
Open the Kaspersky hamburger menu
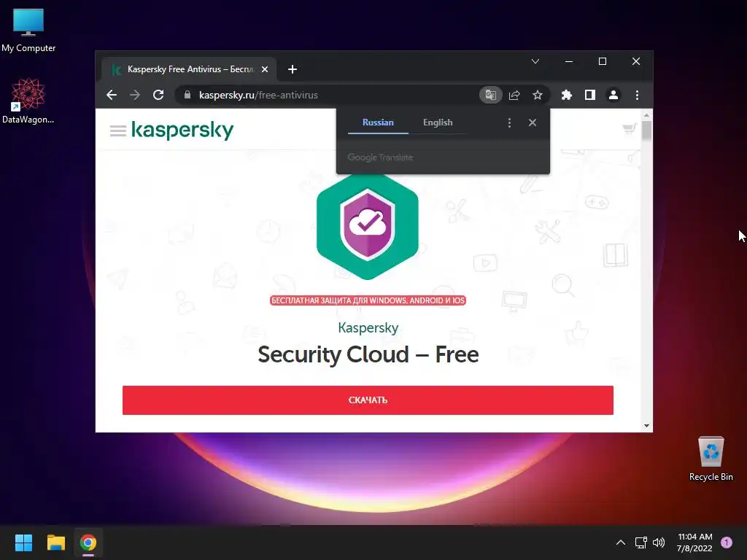[x=118, y=131]
